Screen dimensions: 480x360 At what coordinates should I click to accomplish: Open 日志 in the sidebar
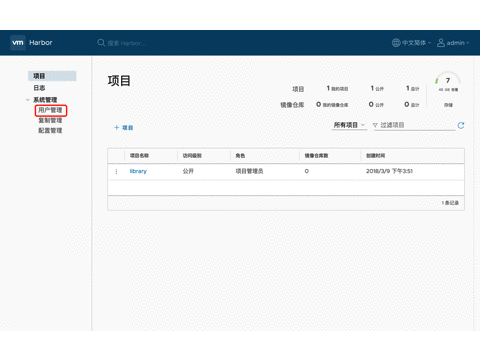(x=39, y=88)
